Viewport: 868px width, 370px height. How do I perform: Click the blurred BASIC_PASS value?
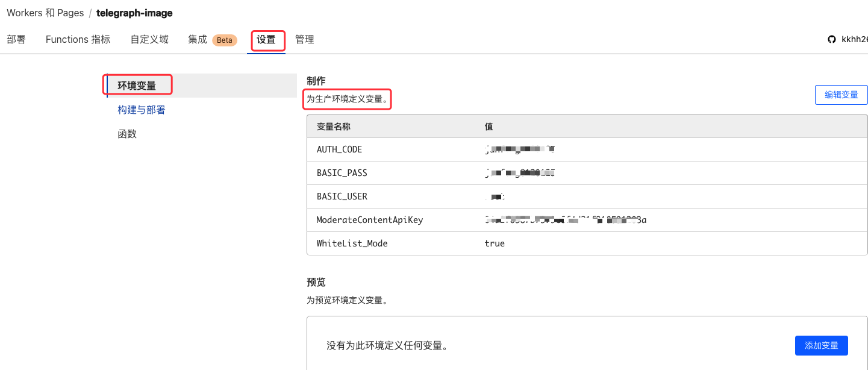[x=520, y=173]
